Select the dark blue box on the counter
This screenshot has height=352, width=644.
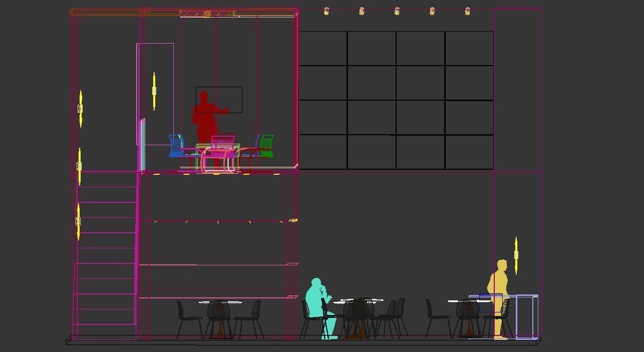click(x=491, y=303)
